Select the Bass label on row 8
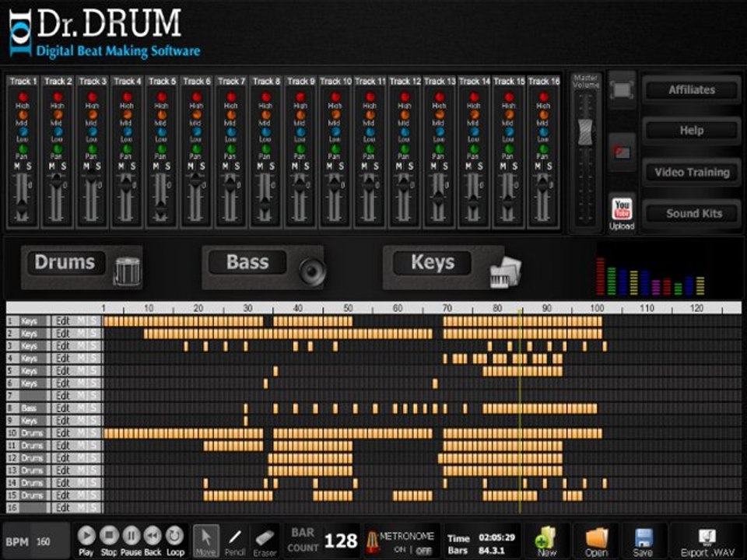747x560 pixels. pyautogui.click(x=29, y=408)
